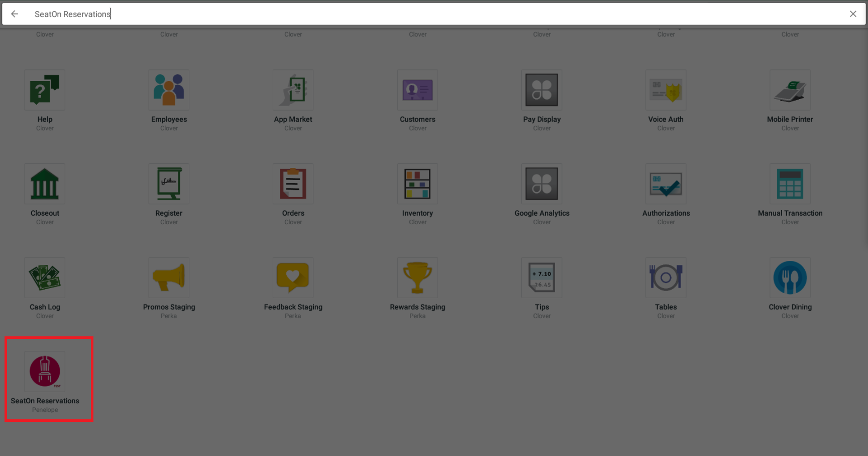Image resolution: width=868 pixels, height=456 pixels.
Task: Launch the App Market app
Action: coord(293,90)
